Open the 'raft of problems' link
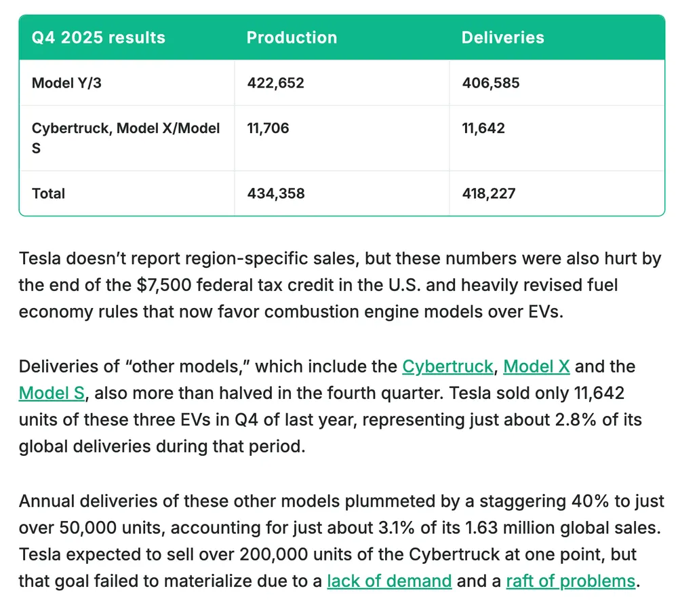The image size is (678, 616). coord(570,581)
